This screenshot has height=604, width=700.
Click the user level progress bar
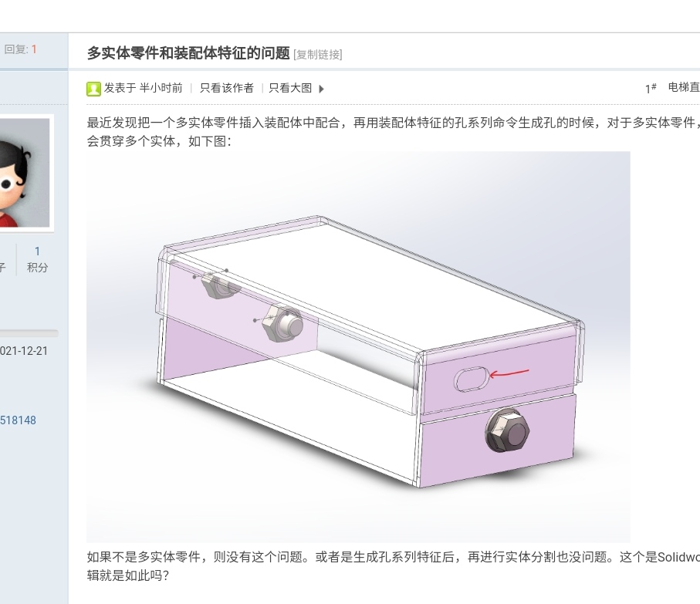(29, 333)
